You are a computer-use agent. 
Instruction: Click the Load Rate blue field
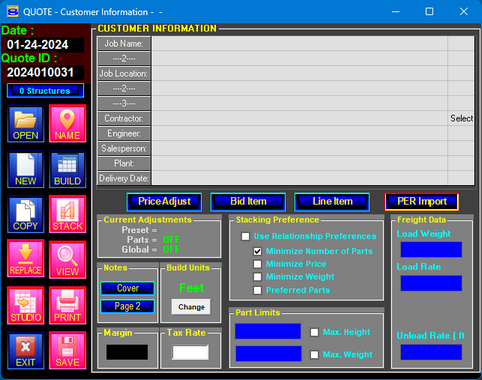pyautogui.click(x=431, y=283)
